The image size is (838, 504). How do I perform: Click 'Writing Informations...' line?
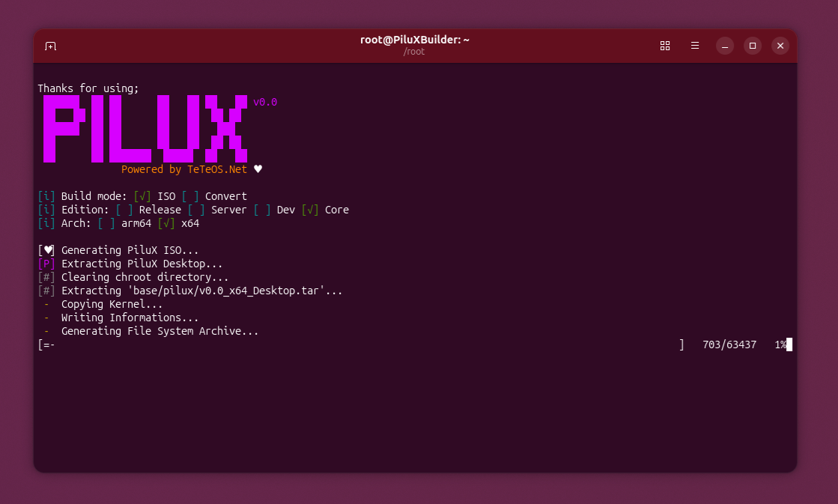click(130, 318)
